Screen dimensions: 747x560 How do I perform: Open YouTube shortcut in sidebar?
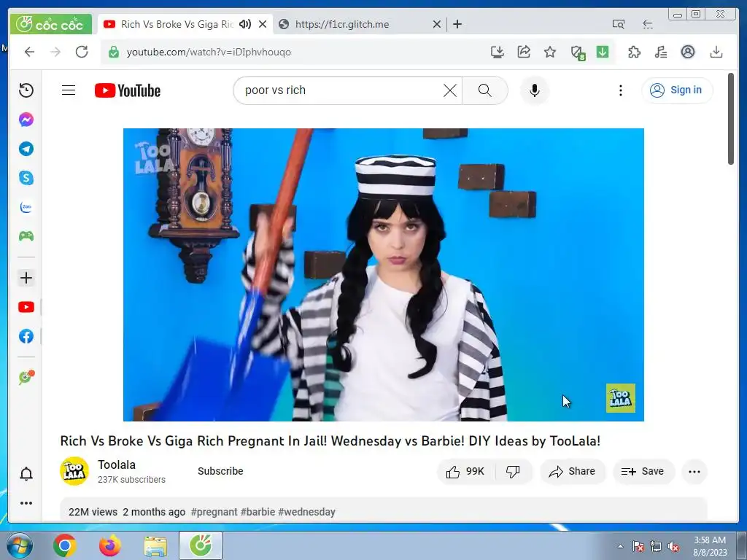tap(26, 307)
